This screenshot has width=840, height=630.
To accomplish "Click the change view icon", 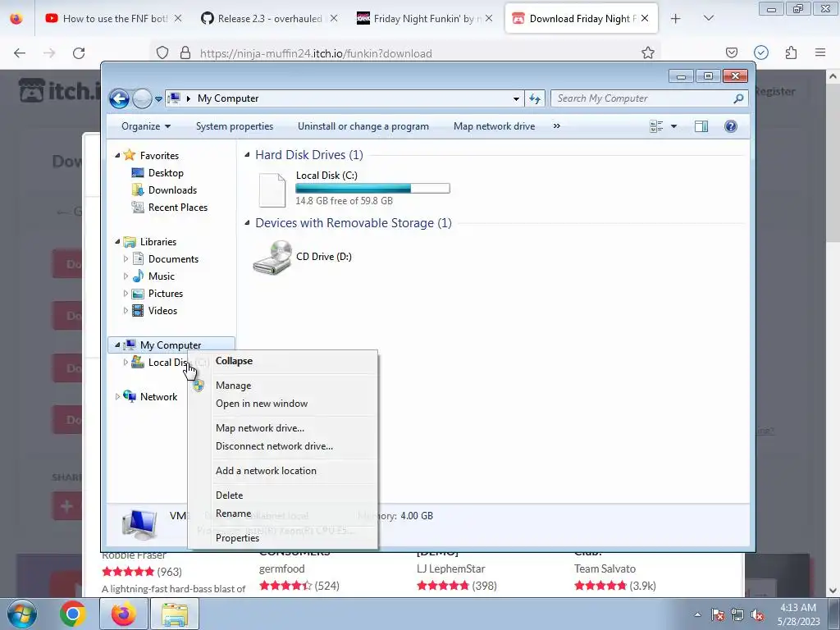I will click(x=656, y=126).
